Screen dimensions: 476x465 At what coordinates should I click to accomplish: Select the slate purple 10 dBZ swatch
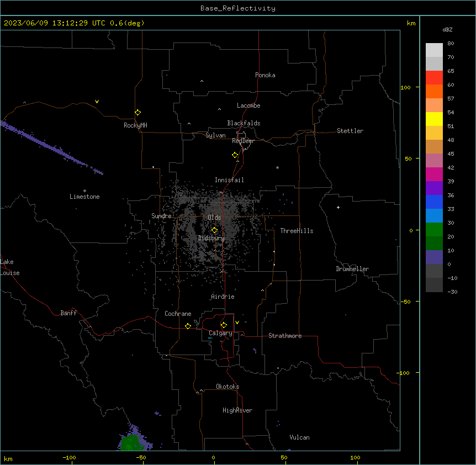coord(434,257)
